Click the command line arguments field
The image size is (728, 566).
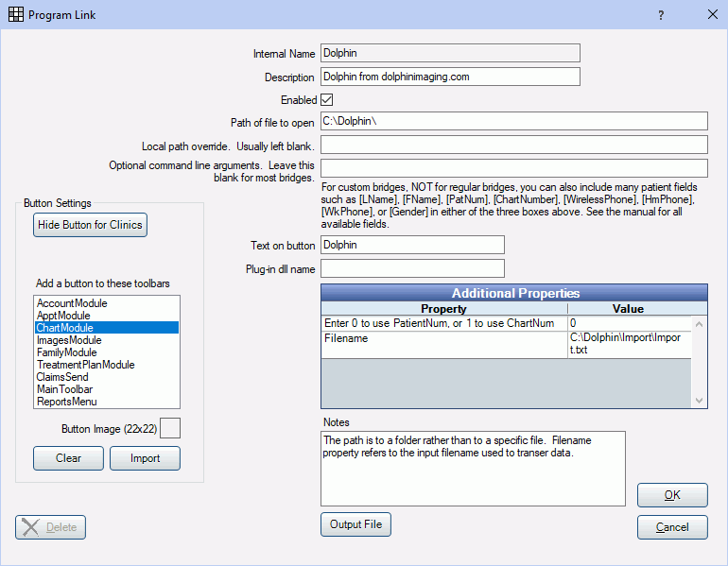514,168
